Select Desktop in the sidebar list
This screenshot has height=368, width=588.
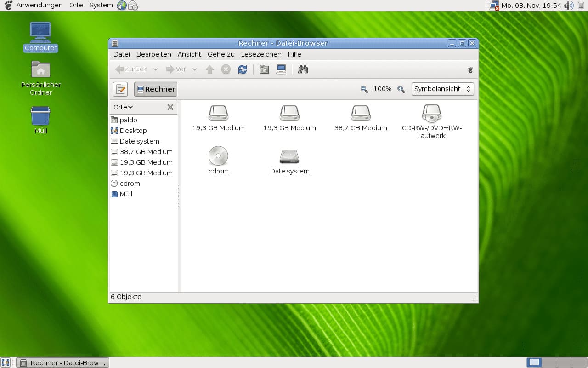133,130
